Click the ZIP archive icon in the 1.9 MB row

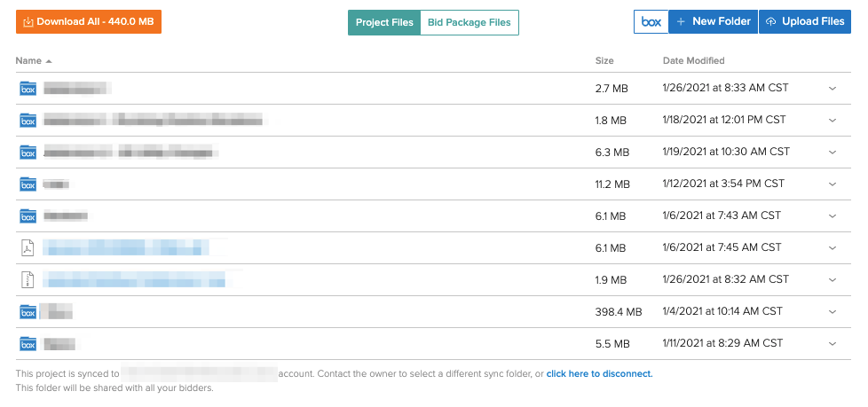pyautogui.click(x=28, y=280)
